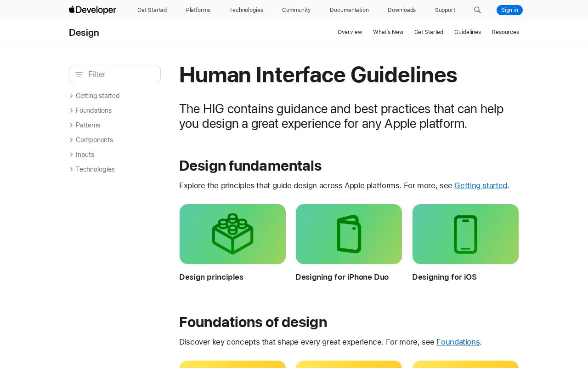Screen dimensions: 588x368
Task: Follow the inline Foundations link
Action: (x=458, y=342)
